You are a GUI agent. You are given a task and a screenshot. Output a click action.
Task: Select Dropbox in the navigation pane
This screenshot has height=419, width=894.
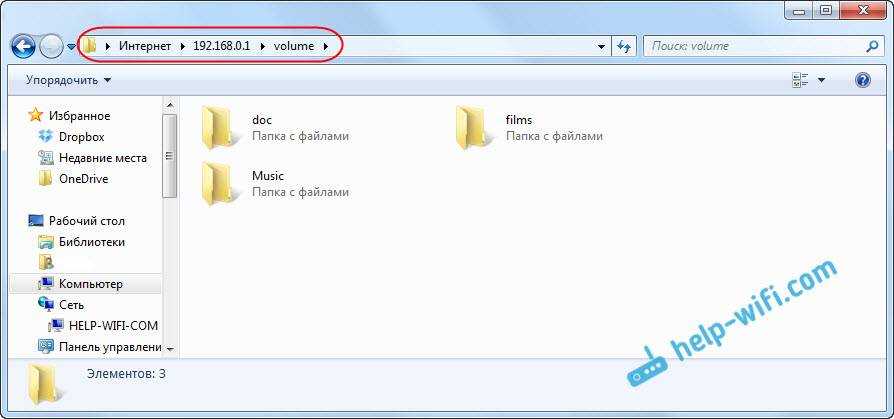(81, 137)
